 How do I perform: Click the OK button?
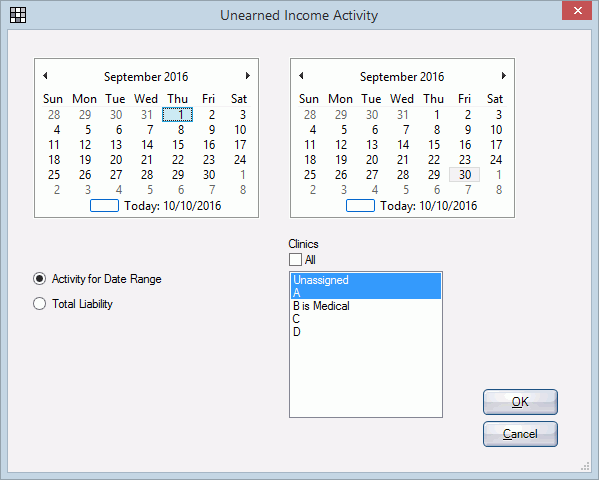click(x=520, y=402)
